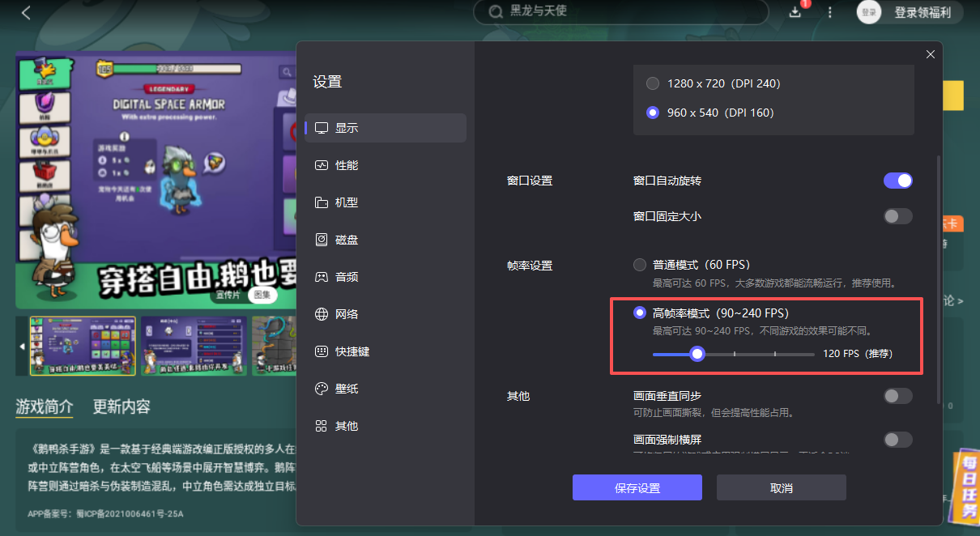The image size is (980, 536).
Task: Click the 保存设置 save button
Action: [637, 487]
